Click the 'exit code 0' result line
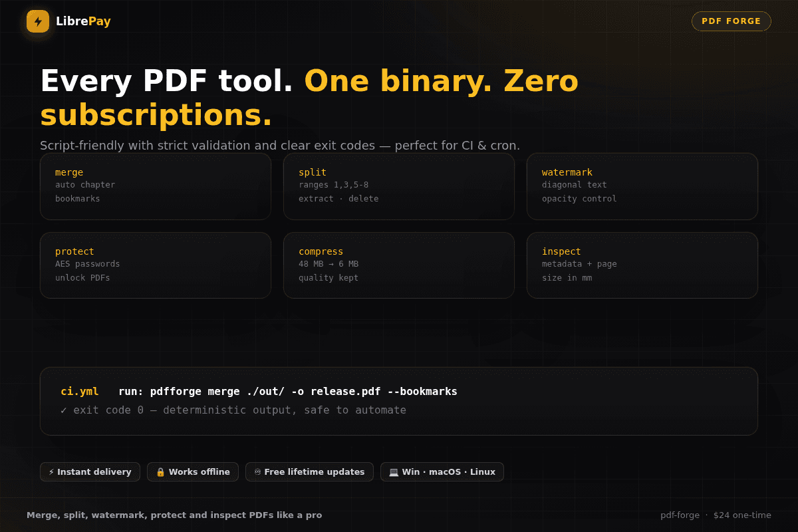Viewport: 798px width, 532px height. tap(233, 410)
